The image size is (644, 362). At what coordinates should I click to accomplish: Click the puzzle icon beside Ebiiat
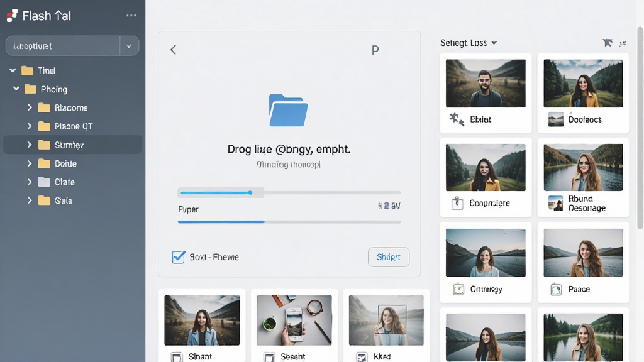coord(457,119)
